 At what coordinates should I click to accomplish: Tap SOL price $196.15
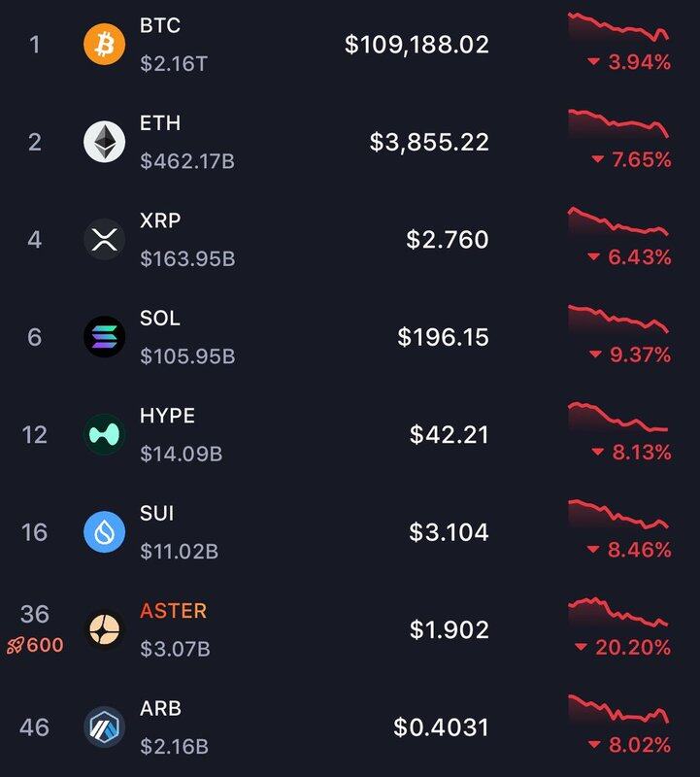(443, 337)
